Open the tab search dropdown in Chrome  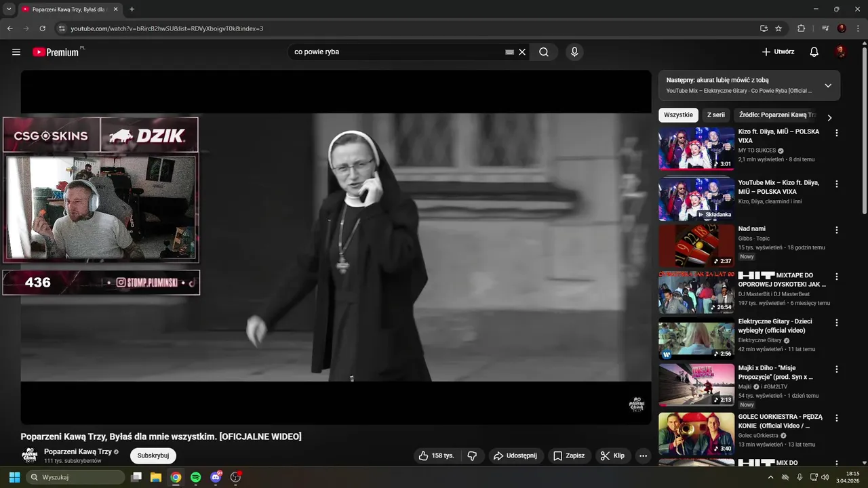pyautogui.click(x=8, y=9)
